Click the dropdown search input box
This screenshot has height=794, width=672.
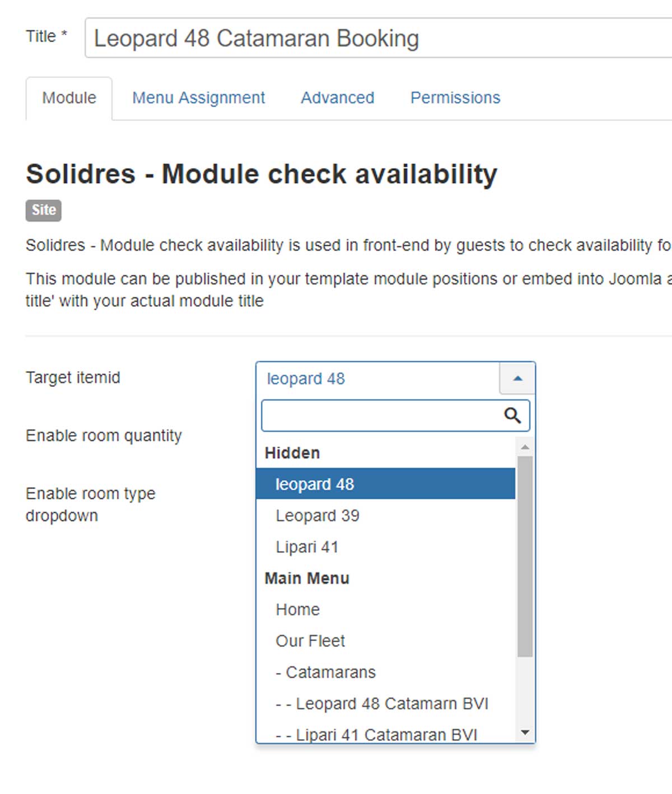click(381, 415)
